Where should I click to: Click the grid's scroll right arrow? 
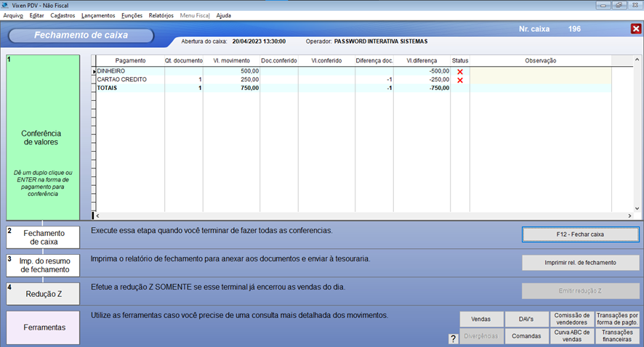[629, 216]
